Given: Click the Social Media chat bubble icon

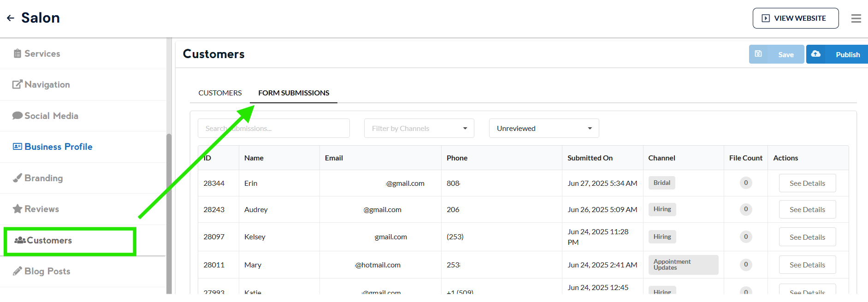Looking at the screenshot, I should coord(18,116).
